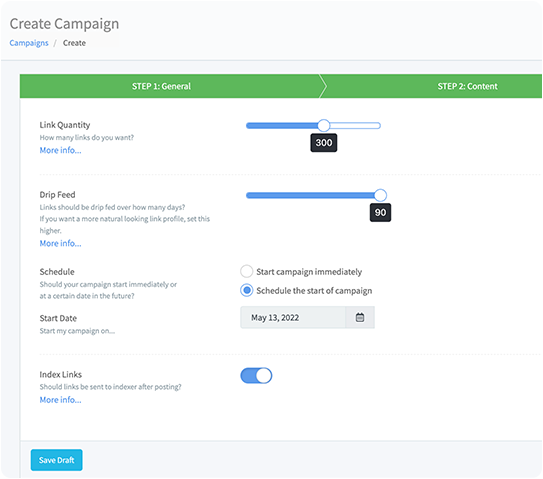Click the 90 value tooltip on Drip Feed
This screenshot has width=543, height=479.
point(380,212)
